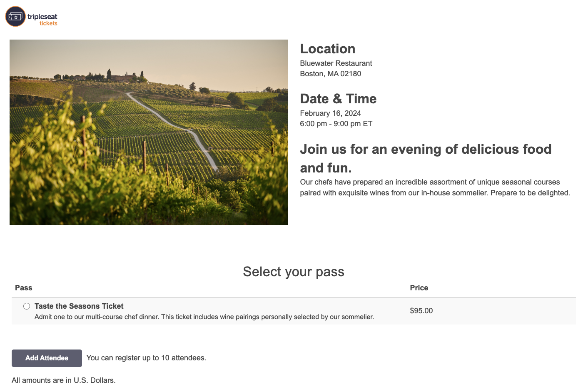Click the Bluewater Restaurant venue name
This screenshot has width=588, height=387.
coord(336,63)
